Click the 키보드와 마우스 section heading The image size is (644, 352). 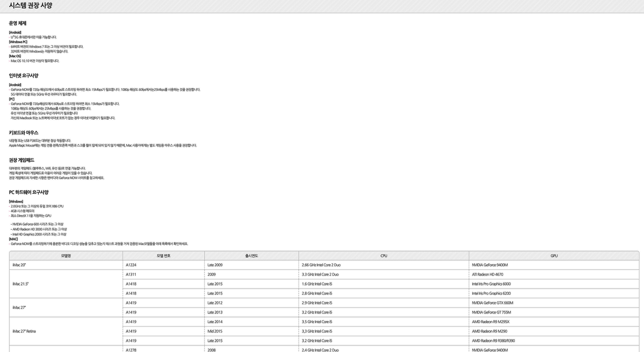(x=24, y=132)
